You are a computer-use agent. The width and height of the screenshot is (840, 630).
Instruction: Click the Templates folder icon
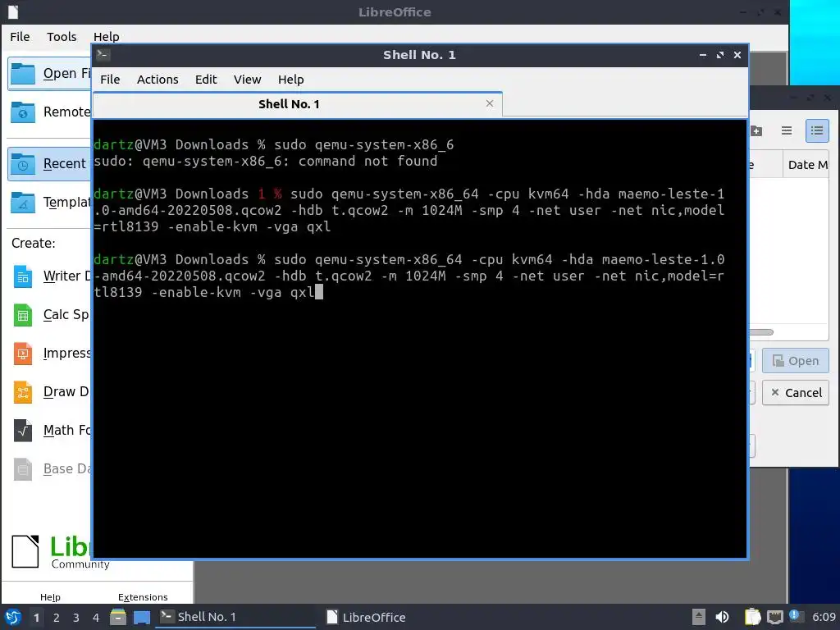click(x=23, y=203)
